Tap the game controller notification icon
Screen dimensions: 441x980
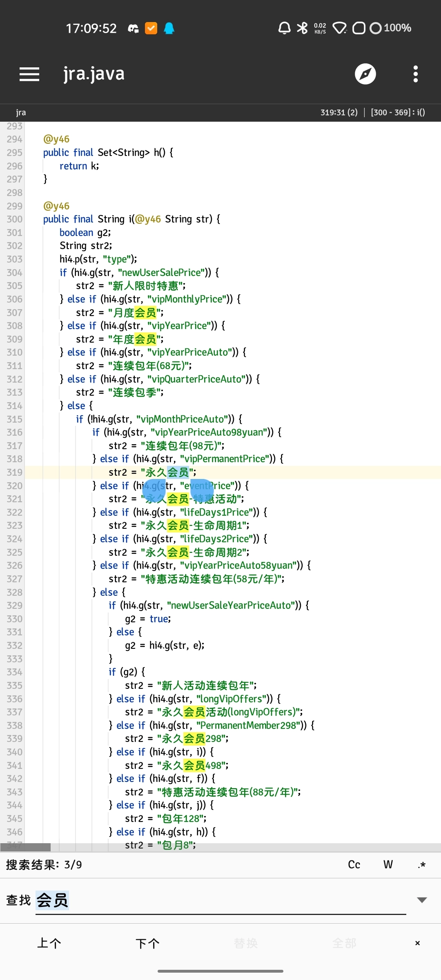click(133, 28)
